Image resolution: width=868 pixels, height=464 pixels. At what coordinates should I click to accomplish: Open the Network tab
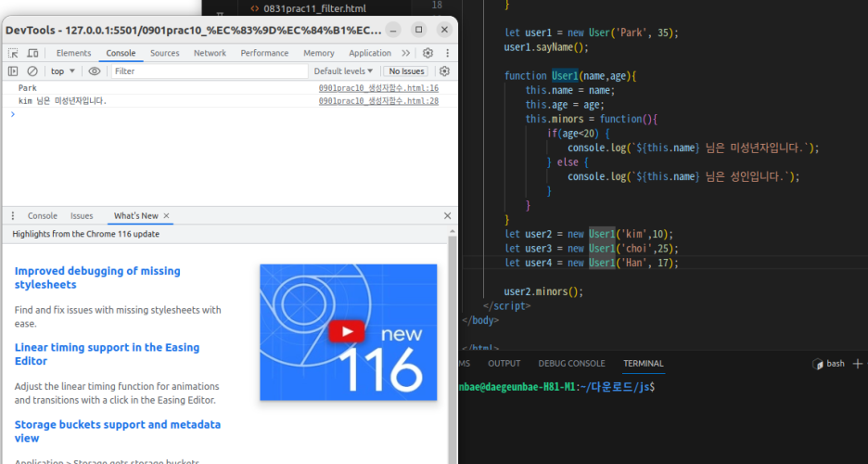coord(210,53)
